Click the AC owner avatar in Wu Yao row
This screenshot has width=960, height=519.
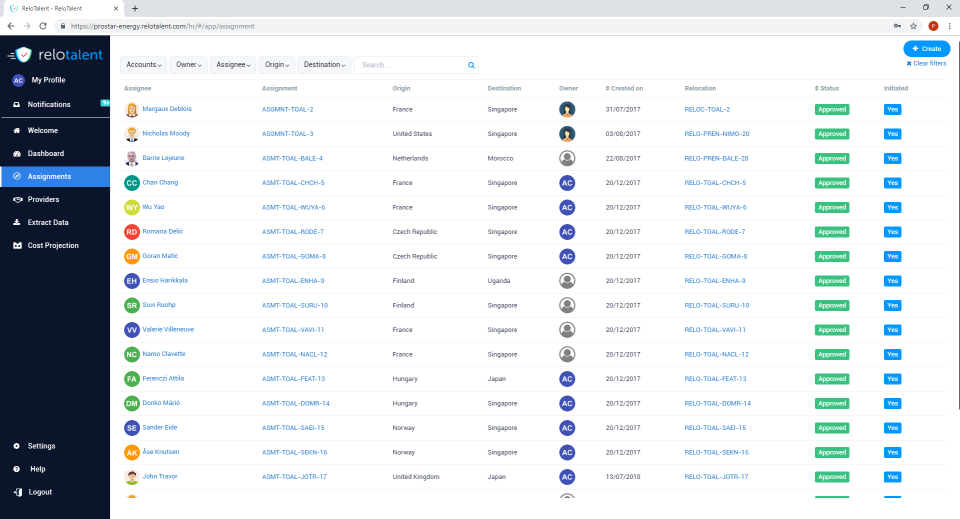[x=567, y=207]
